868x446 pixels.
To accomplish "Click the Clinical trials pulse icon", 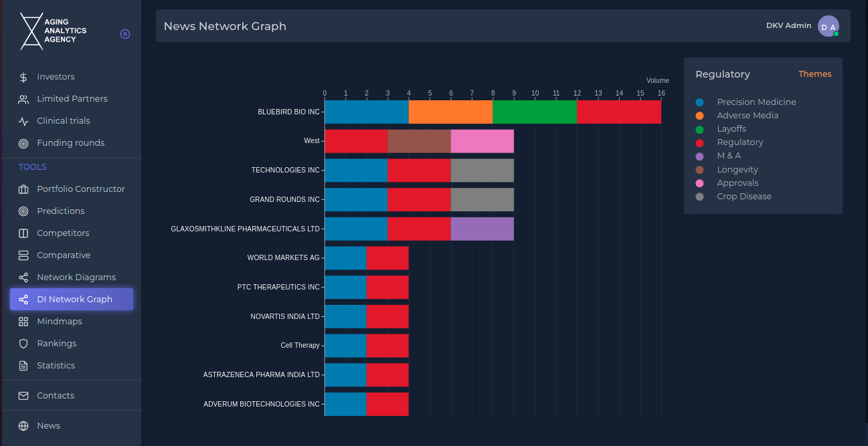I will pyautogui.click(x=23, y=121).
